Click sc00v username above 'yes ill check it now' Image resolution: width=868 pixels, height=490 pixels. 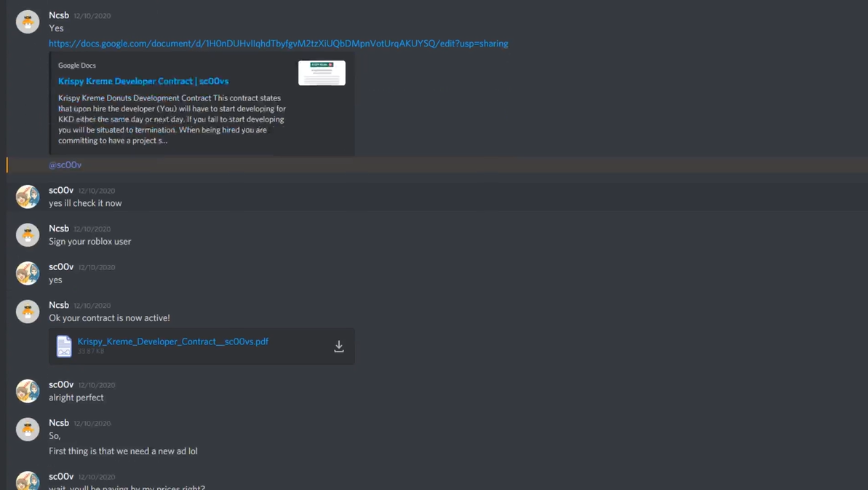61,191
